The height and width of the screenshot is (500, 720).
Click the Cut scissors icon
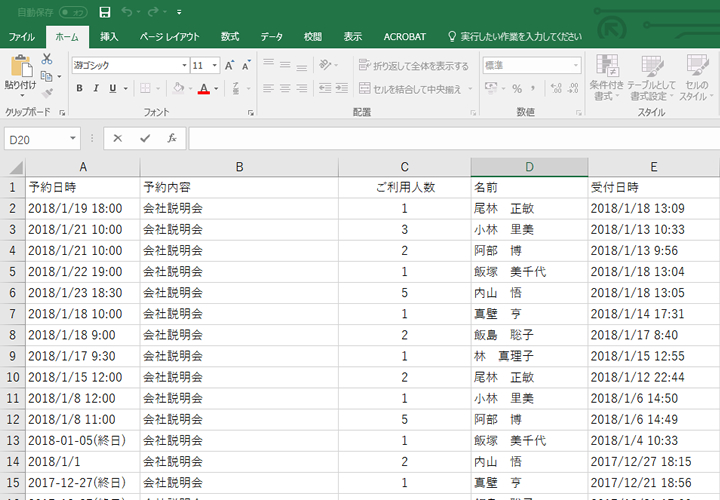click(46, 59)
